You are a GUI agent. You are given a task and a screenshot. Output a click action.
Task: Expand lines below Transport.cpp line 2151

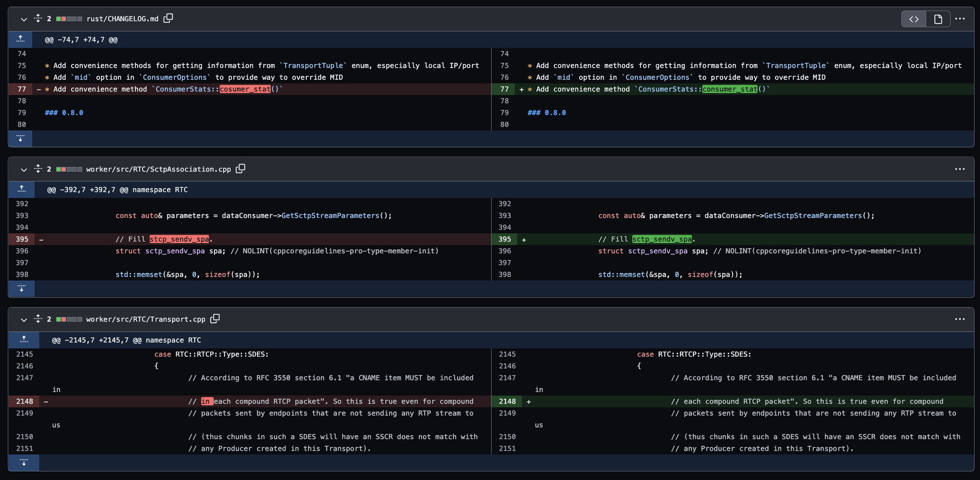pos(24,462)
